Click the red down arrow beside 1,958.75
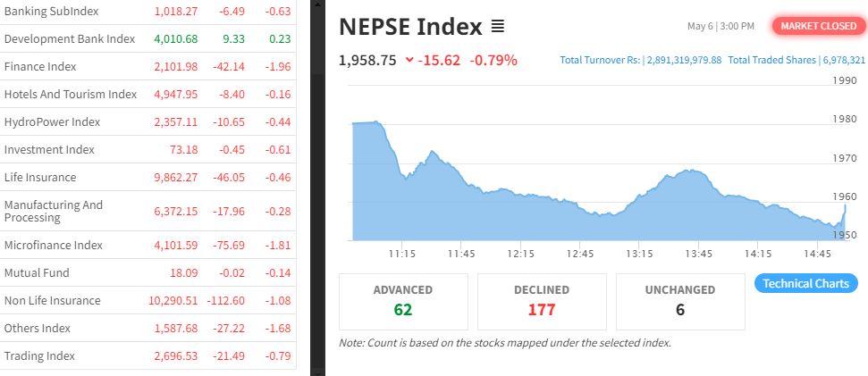The height and width of the screenshot is (376, 868). pyautogui.click(x=409, y=60)
